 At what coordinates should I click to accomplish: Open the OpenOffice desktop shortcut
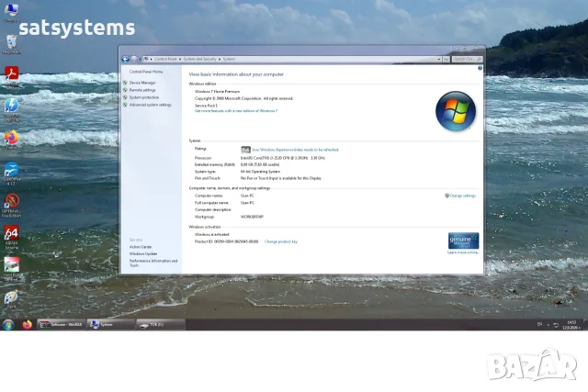click(11, 174)
